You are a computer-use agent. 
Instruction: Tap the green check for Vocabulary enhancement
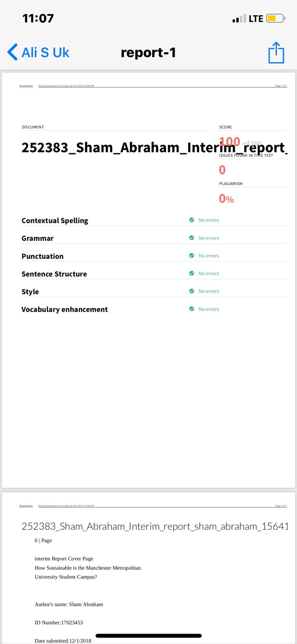point(191,309)
